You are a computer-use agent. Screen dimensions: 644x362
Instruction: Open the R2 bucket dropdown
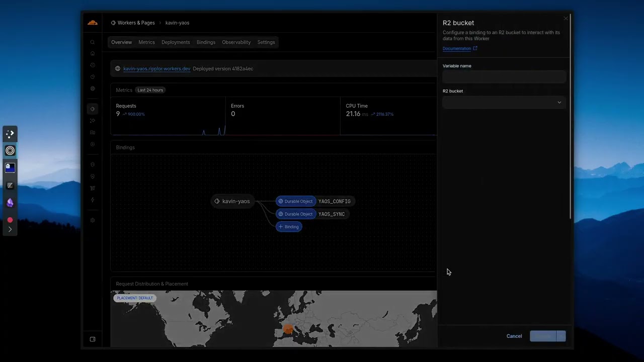(504, 102)
